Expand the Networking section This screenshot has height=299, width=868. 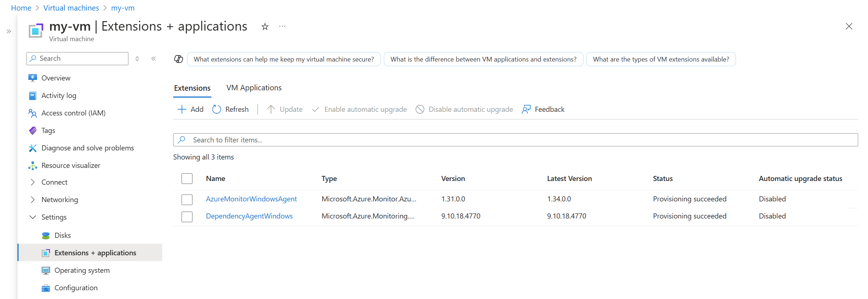[33, 200]
